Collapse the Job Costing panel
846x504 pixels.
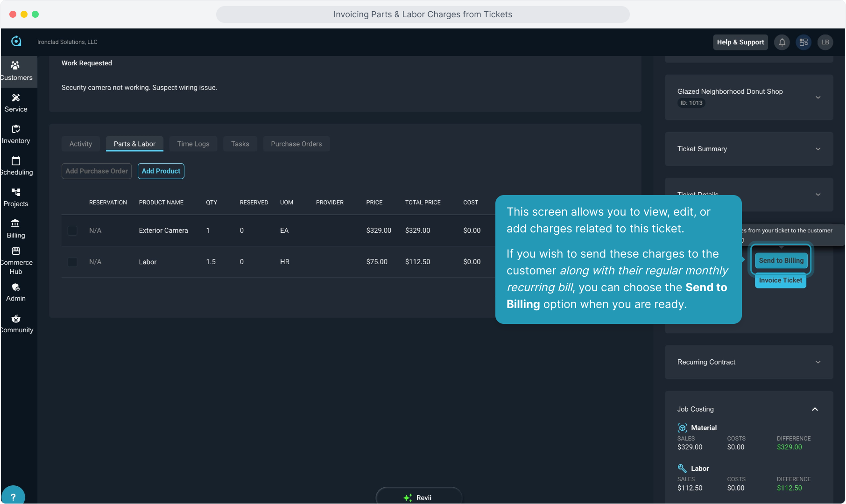pos(815,409)
